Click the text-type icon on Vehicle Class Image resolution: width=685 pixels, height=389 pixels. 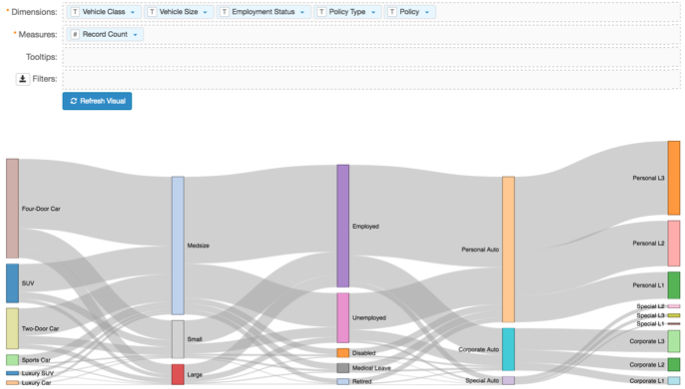pyautogui.click(x=75, y=12)
